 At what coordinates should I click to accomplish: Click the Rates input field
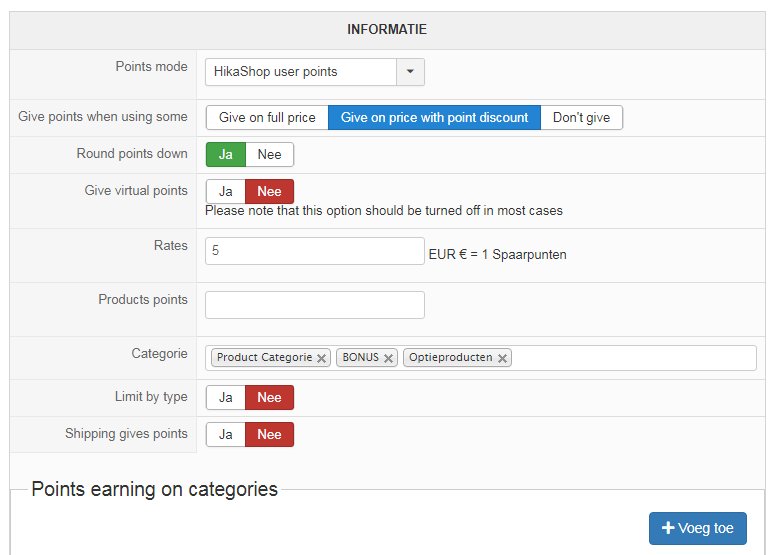click(x=314, y=251)
